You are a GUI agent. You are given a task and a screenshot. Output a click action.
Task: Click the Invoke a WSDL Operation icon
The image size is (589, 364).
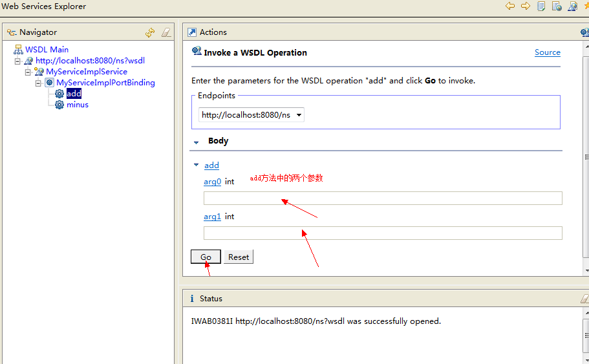point(197,52)
